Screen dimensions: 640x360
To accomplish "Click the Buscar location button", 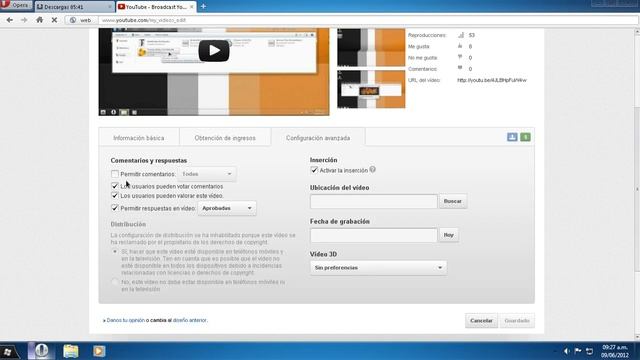I will pyautogui.click(x=453, y=201).
